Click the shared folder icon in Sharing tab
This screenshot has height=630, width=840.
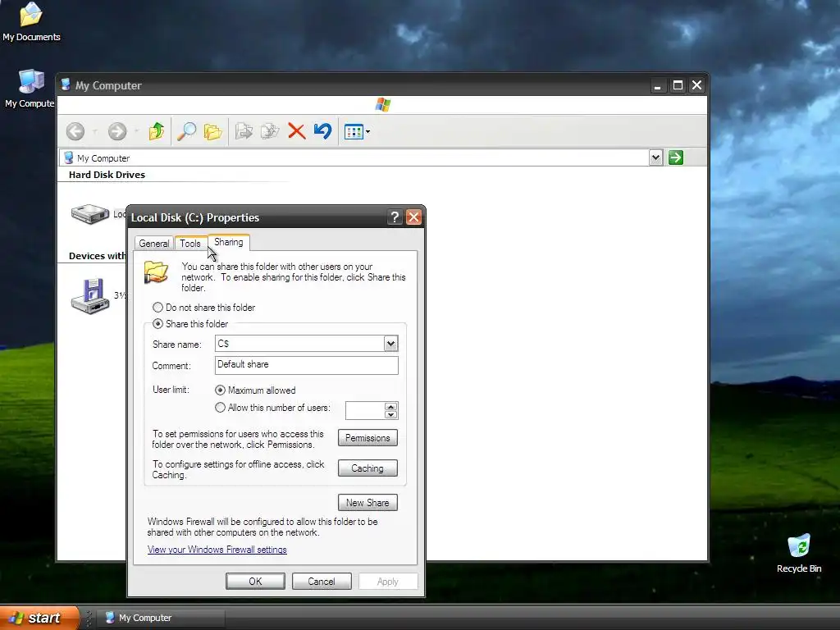tap(157, 272)
